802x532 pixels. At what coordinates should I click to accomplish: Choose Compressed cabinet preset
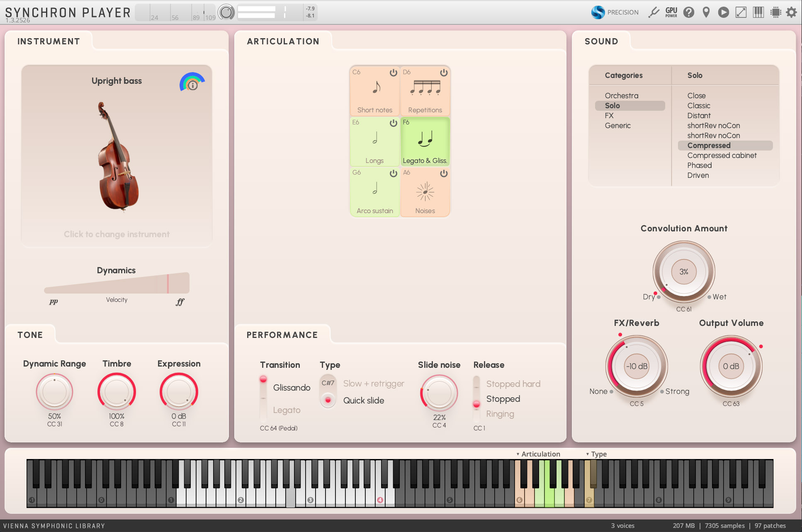click(x=722, y=155)
